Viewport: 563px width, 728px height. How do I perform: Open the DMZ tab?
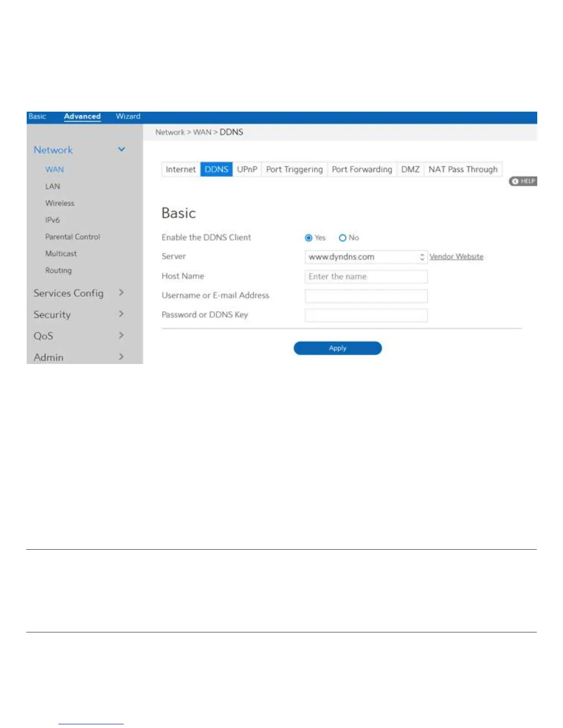pyautogui.click(x=410, y=169)
